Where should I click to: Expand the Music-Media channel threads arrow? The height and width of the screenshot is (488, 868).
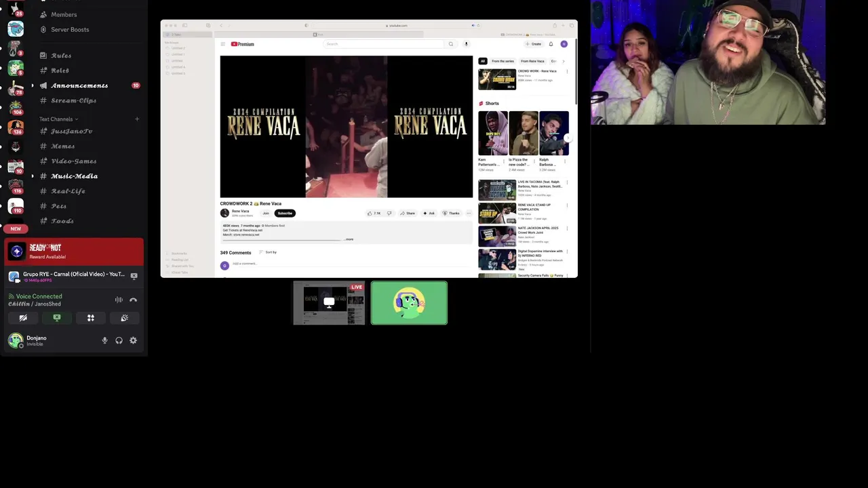(x=33, y=176)
